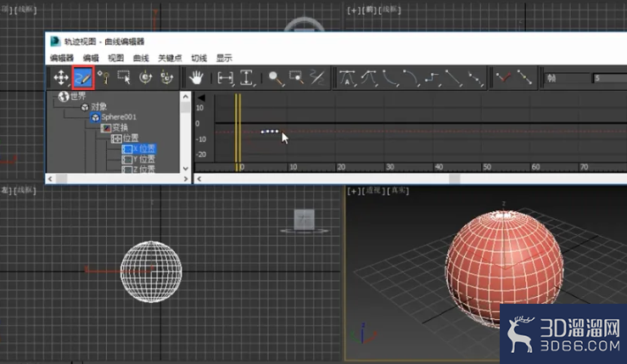Click the tree horizontal scroll-right arrow
This screenshot has height=364, width=627.
tap(186, 179)
